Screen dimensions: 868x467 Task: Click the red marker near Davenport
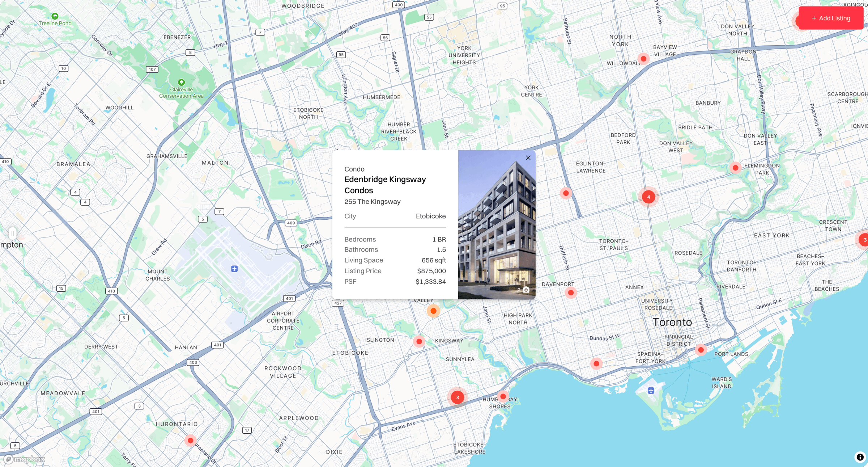571,293
